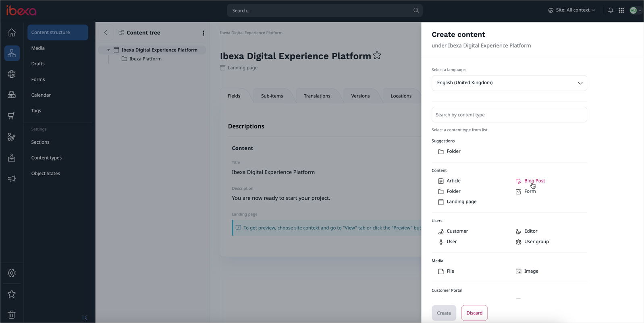The image size is (644, 323).
Task: Open the app grid menu icon
Action: click(x=621, y=10)
